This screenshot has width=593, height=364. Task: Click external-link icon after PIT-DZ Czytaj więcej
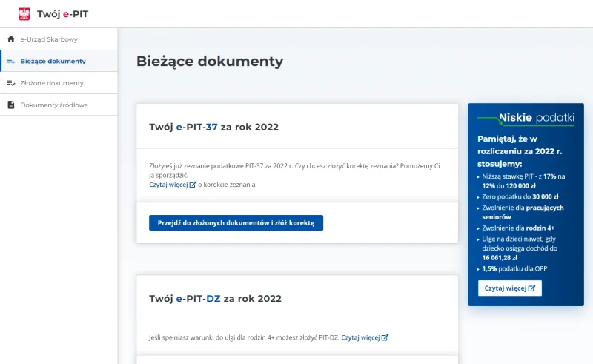coord(385,337)
